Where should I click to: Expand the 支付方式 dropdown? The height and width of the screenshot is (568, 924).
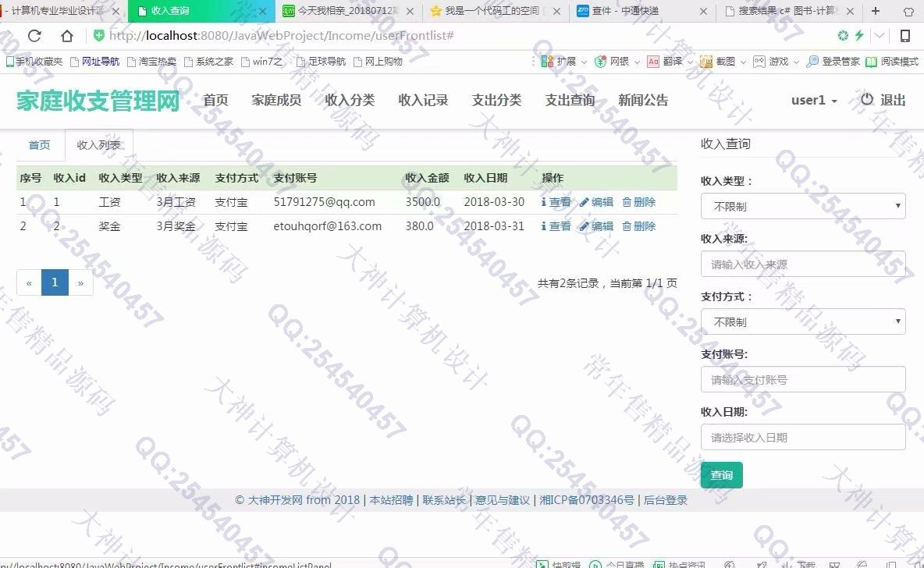point(803,321)
